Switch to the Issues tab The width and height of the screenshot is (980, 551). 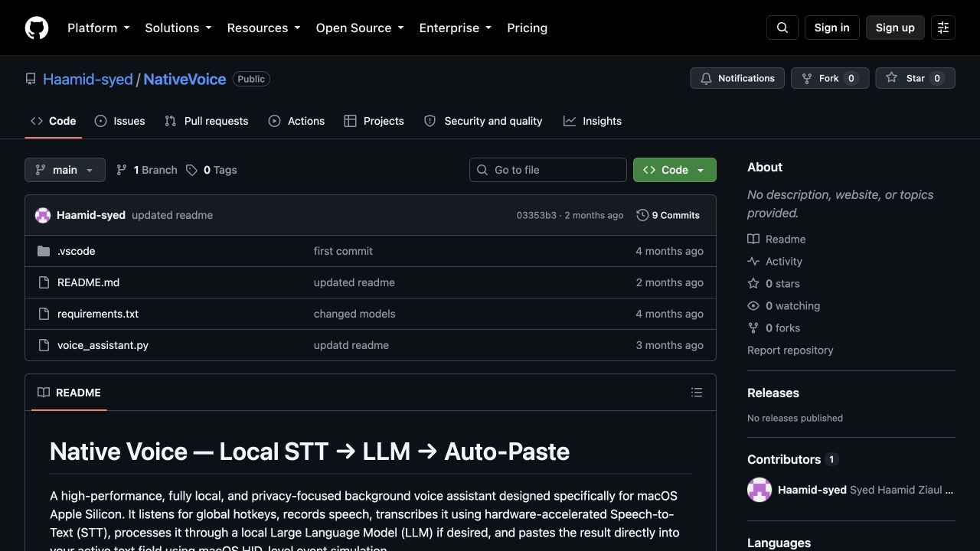tap(119, 121)
